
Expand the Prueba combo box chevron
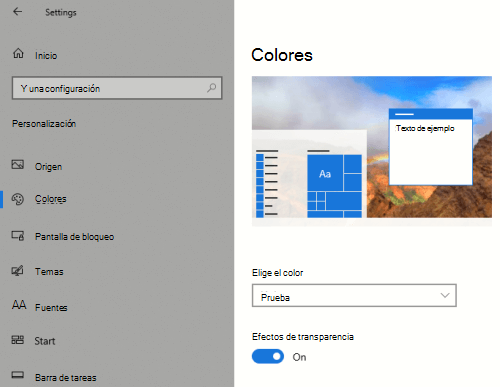click(445, 295)
